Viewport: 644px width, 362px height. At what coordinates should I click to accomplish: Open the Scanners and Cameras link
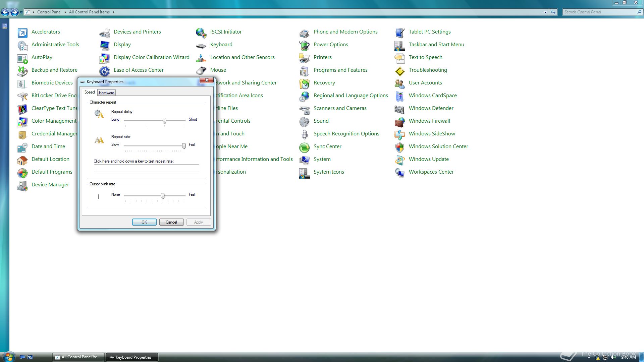[x=340, y=108]
